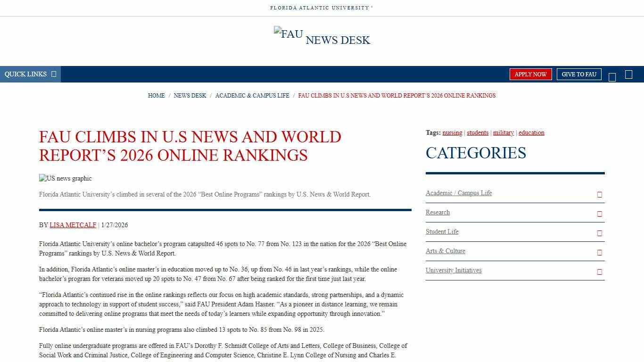The height and width of the screenshot is (362, 644).
Task: Click the US news graphic image placeholder
Action: pyautogui.click(x=65, y=178)
